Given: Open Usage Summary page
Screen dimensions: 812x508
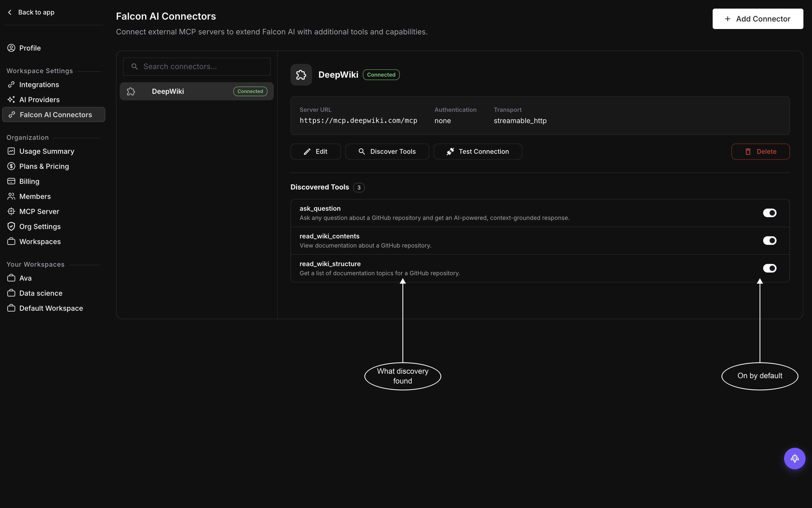Looking at the screenshot, I should [54, 151].
